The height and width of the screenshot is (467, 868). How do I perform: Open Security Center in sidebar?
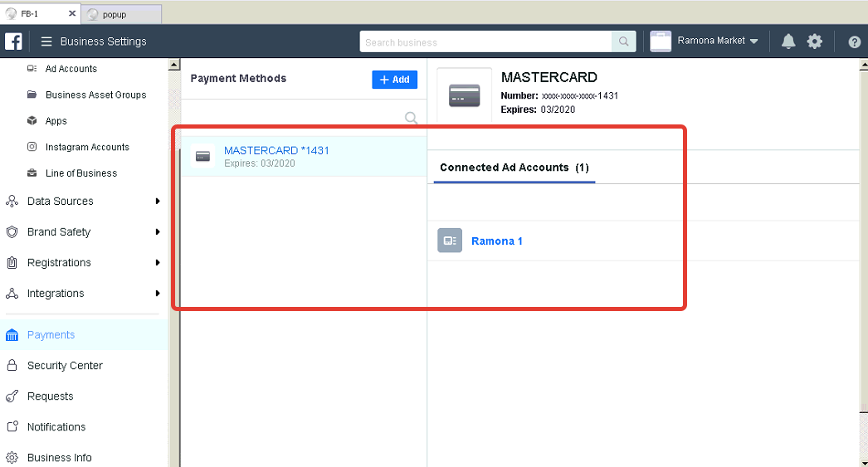(65, 365)
